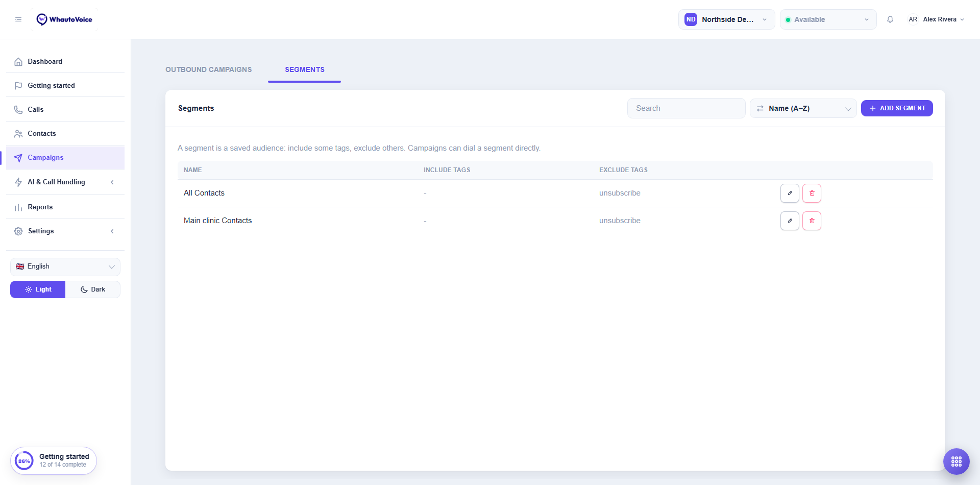This screenshot has width=980, height=485.
Task: Click the Add Segment button
Action: 897,108
